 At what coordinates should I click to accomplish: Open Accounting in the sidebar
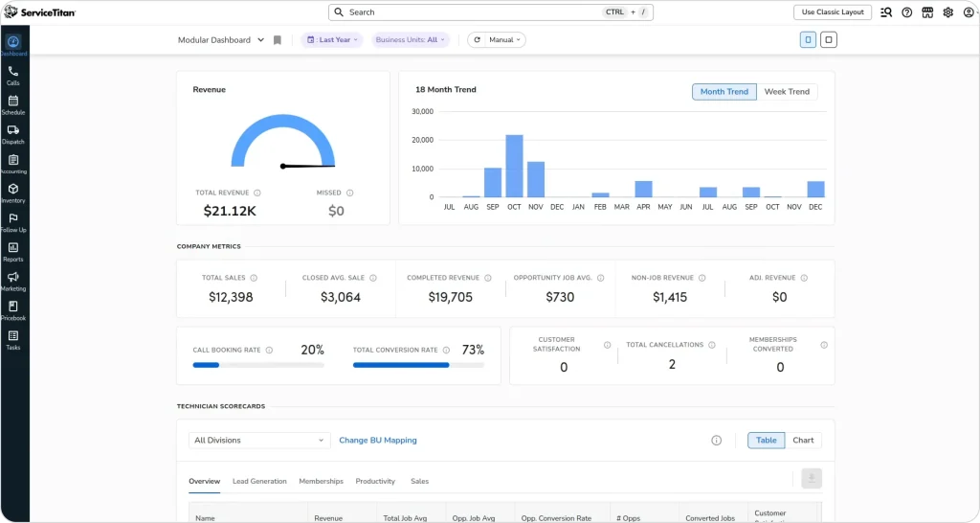coord(13,164)
